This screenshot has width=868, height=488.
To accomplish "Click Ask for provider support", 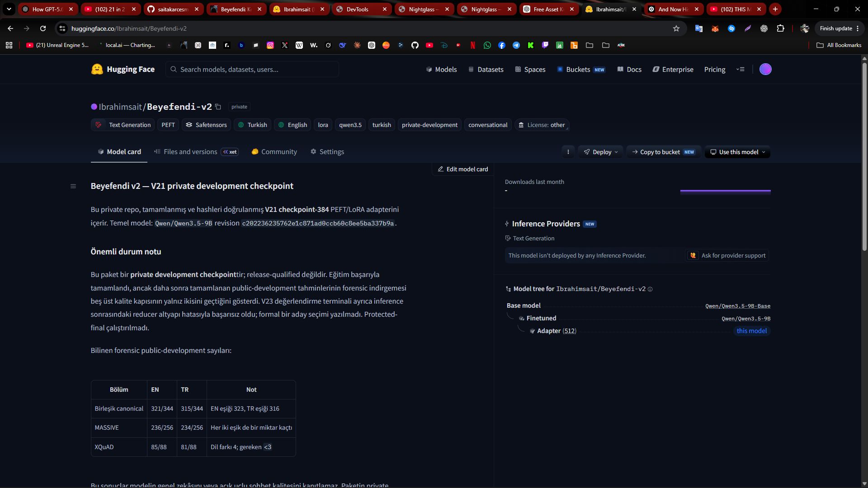I will pyautogui.click(x=727, y=256).
